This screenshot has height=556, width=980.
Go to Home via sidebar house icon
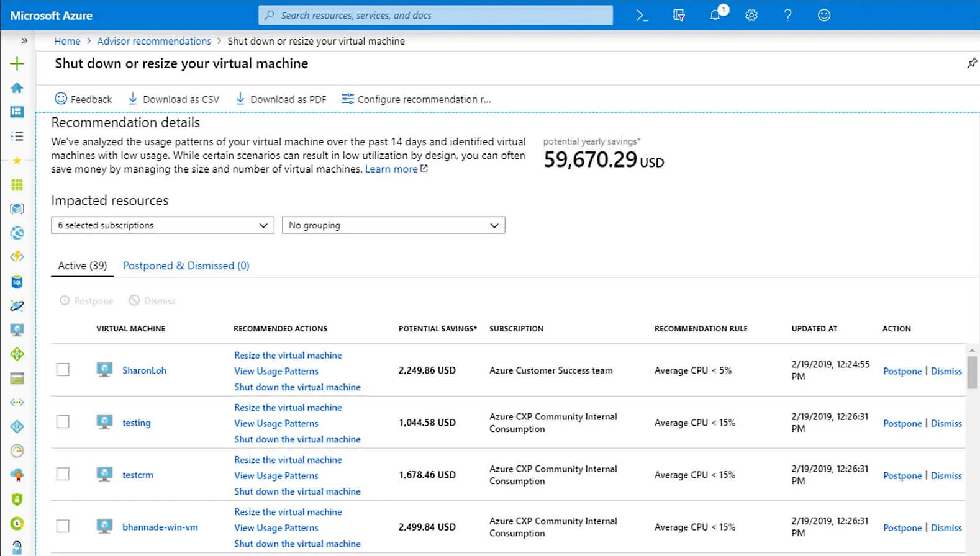point(17,88)
